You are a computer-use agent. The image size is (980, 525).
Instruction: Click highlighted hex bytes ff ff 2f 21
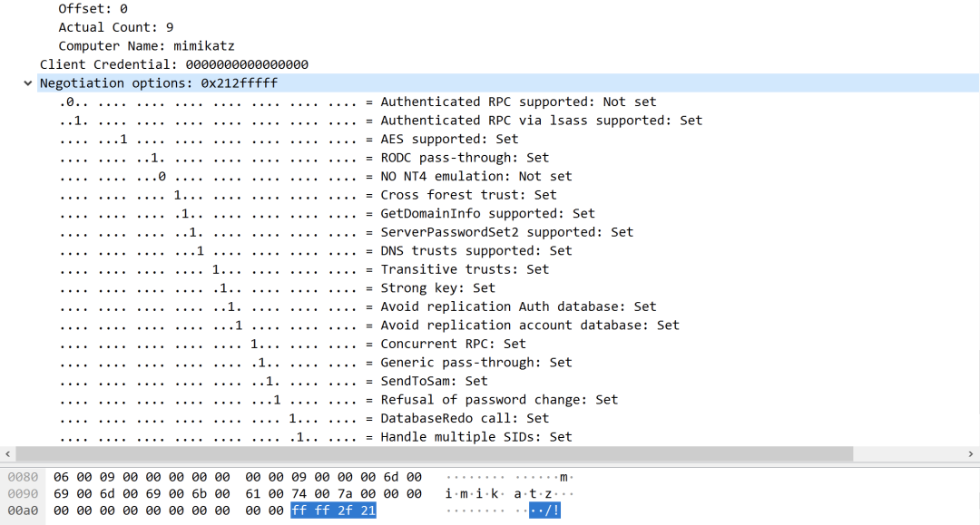click(x=333, y=510)
